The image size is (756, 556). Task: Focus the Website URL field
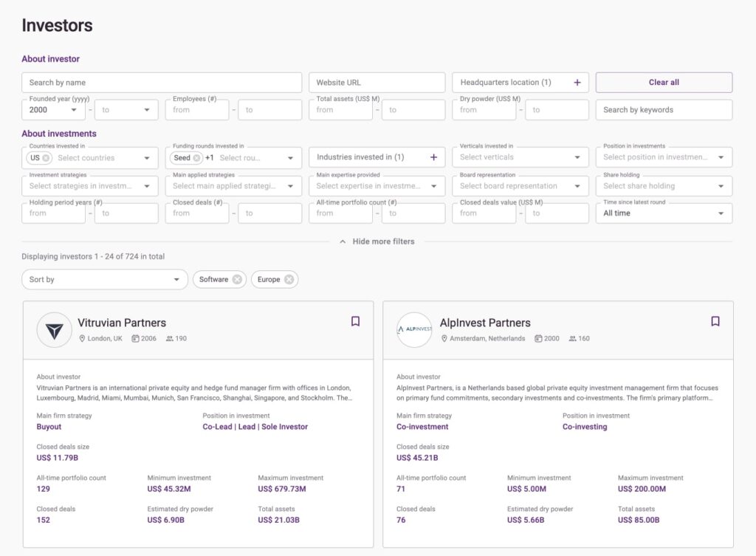click(x=377, y=83)
